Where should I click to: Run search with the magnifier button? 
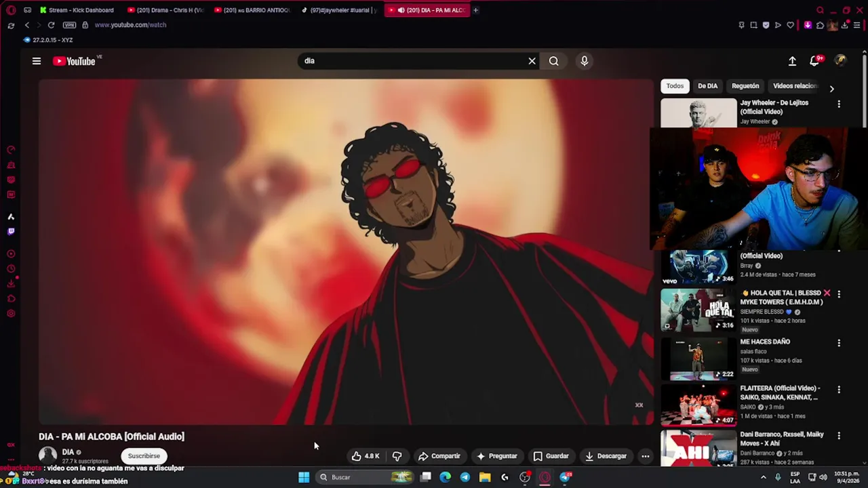(x=554, y=61)
